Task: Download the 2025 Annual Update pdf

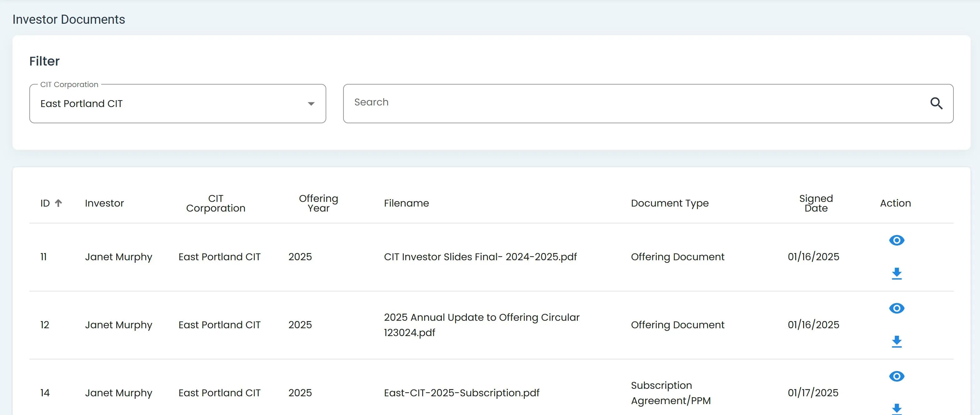Action: click(x=896, y=341)
